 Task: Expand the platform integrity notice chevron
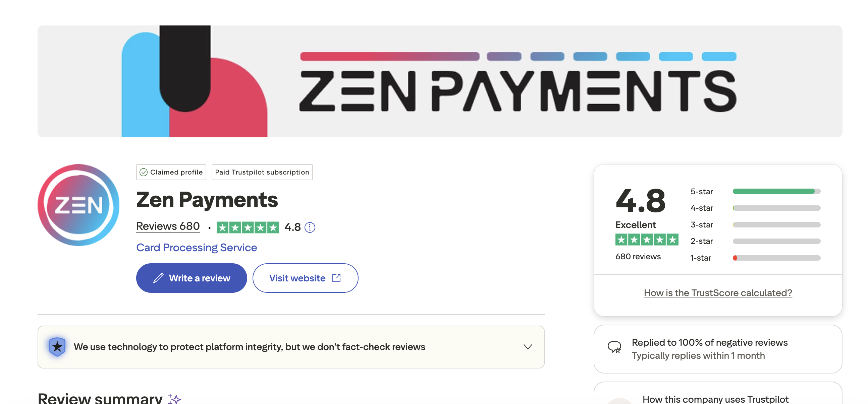tap(528, 347)
